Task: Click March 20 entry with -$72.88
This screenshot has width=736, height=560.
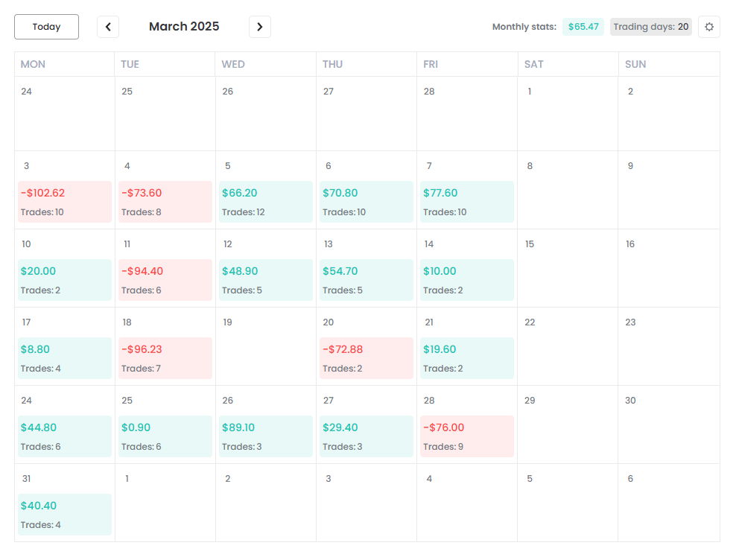Action: 367,358
